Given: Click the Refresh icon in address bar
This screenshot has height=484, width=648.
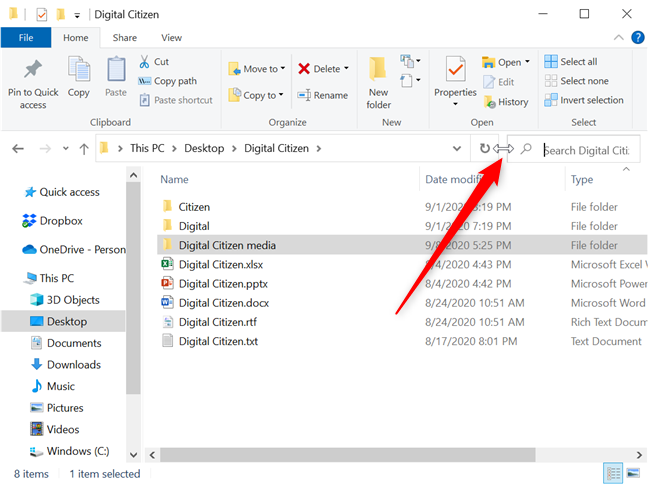Looking at the screenshot, I should click(x=484, y=148).
